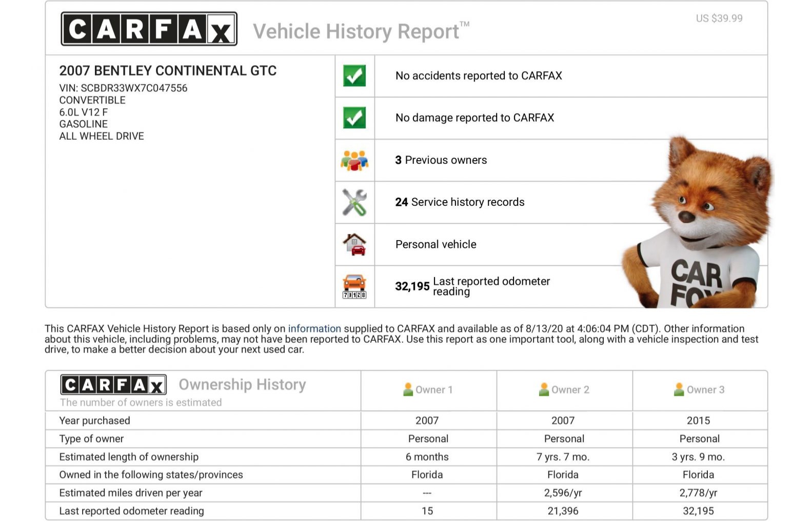Image resolution: width=812 pixels, height=523 pixels.
Task: Click the VIN number SCBDR33WX7C047556
Action: pyautogui.click(x=134, y=88)
